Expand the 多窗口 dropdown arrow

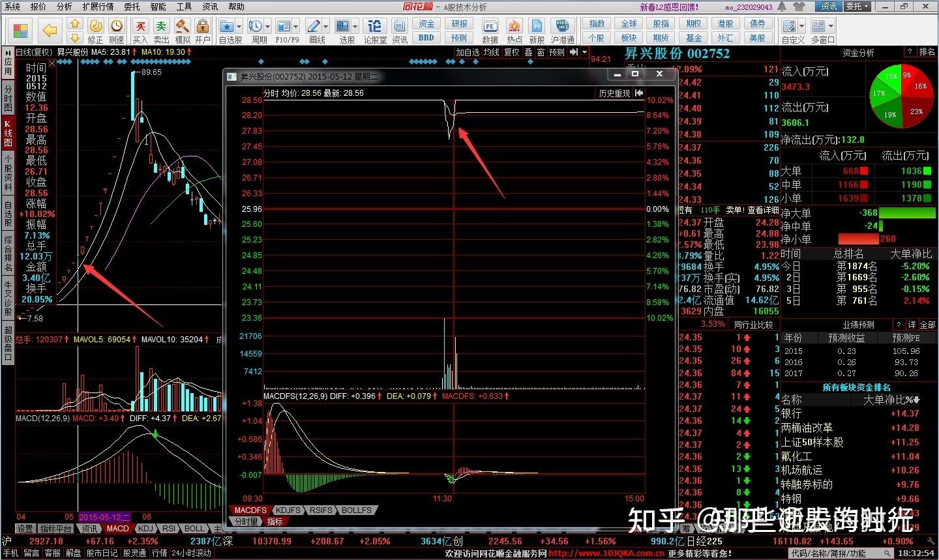[x=831, y=26]
